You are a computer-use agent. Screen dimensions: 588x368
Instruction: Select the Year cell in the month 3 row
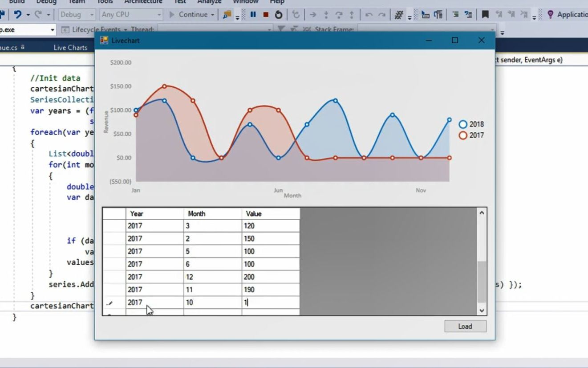(x=155, y=226)
